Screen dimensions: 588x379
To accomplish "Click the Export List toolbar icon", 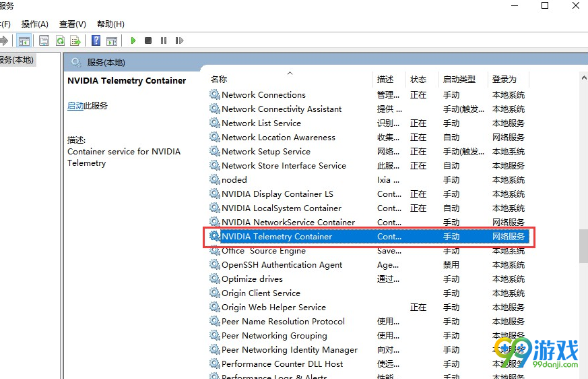I will tap(75, 40).
